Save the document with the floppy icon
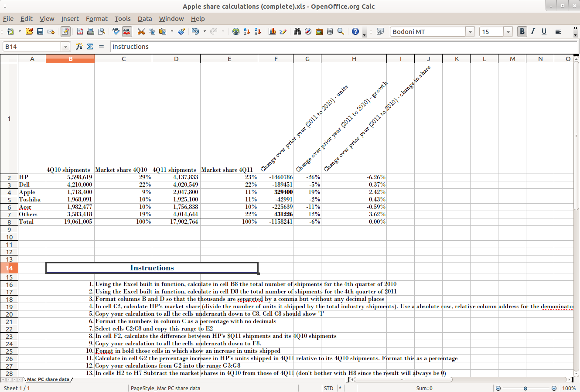 pyautogui.click(x=40, y=31)
